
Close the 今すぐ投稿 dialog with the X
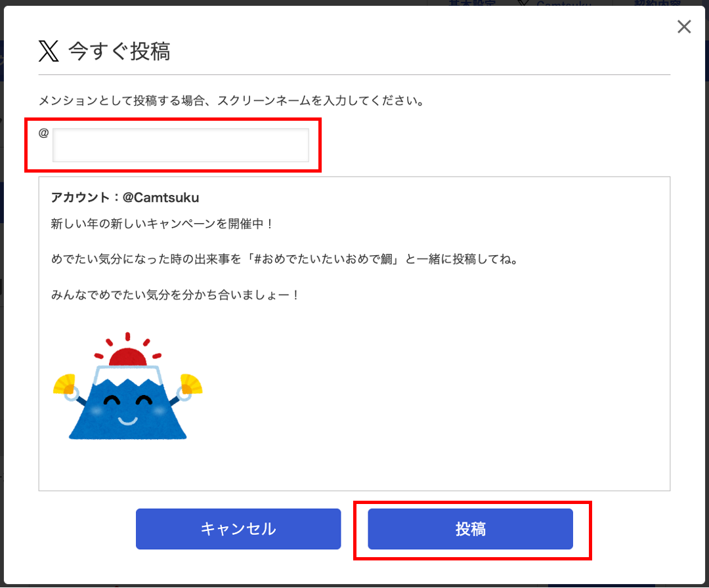point(683,27)
